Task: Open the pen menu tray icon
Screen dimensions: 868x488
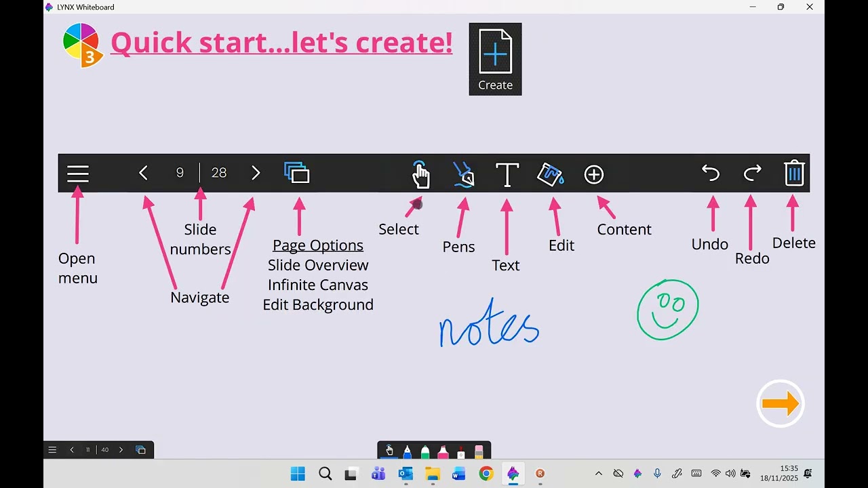Action: pyautogui.click(x=677, y=474)
